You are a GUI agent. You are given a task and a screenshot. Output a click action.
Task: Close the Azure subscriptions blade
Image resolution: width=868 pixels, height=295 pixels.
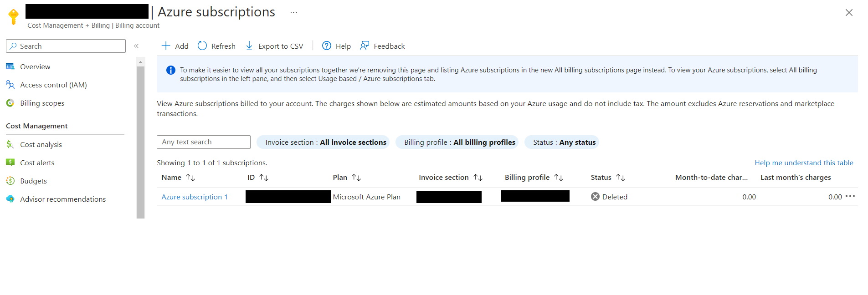(849, 13)
